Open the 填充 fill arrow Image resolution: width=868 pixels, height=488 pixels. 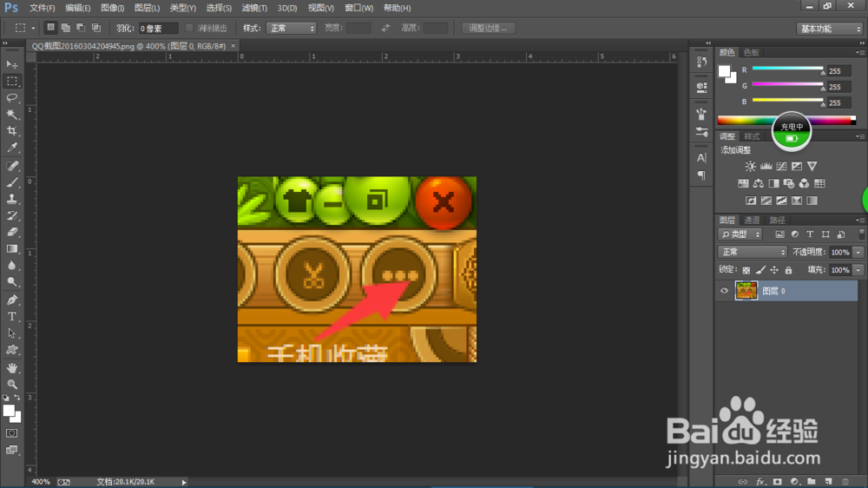[858, 270]
